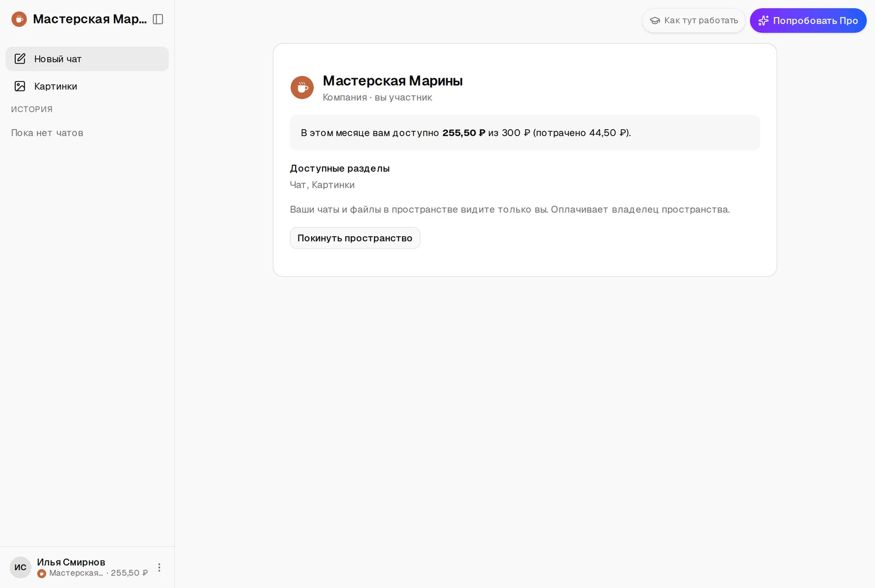The image size is (875, 588).
Task: Click the Доступные разделы heading
Action: click(x=340, y=168)
